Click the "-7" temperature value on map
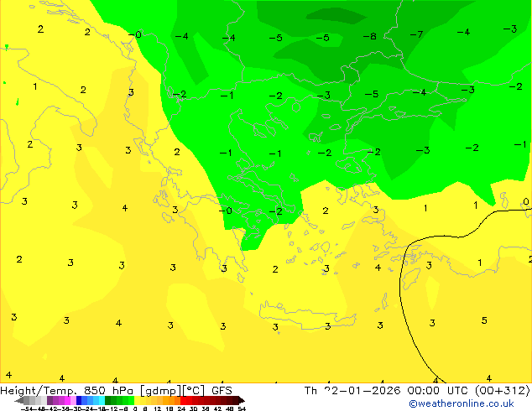Screen dimensions: 532x411 (416, 34)
